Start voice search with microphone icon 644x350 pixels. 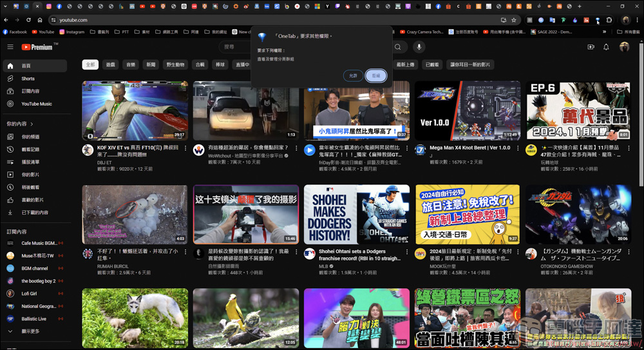click(419, 47)
